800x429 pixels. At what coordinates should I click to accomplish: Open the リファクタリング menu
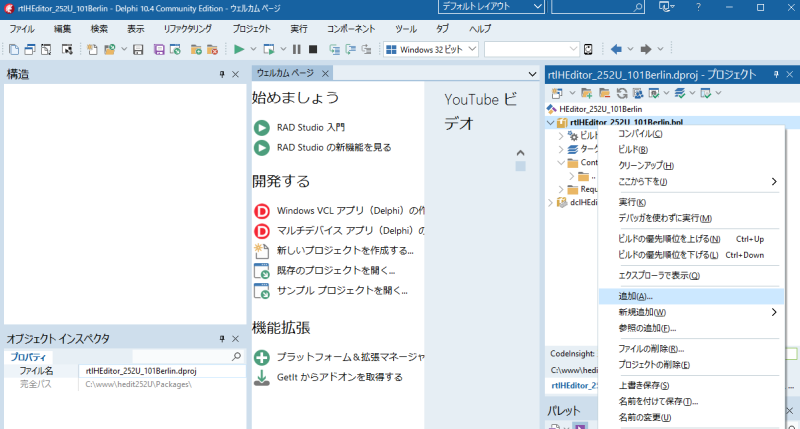tap(187, 29)
